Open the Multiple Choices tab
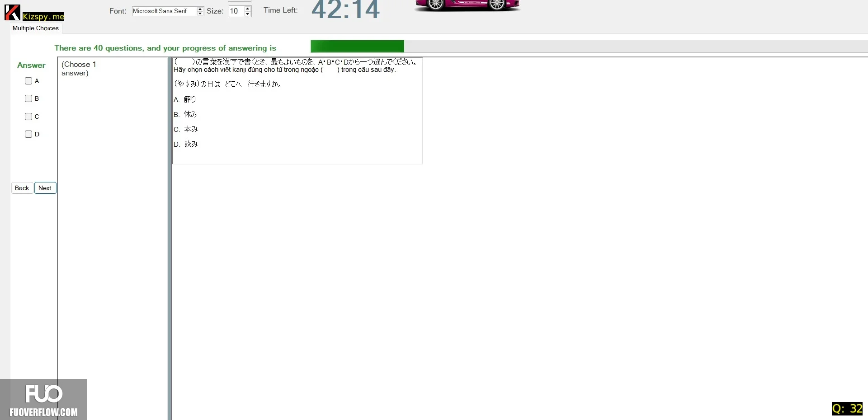The width and height of the screenshot is (868, 420). 36,28
